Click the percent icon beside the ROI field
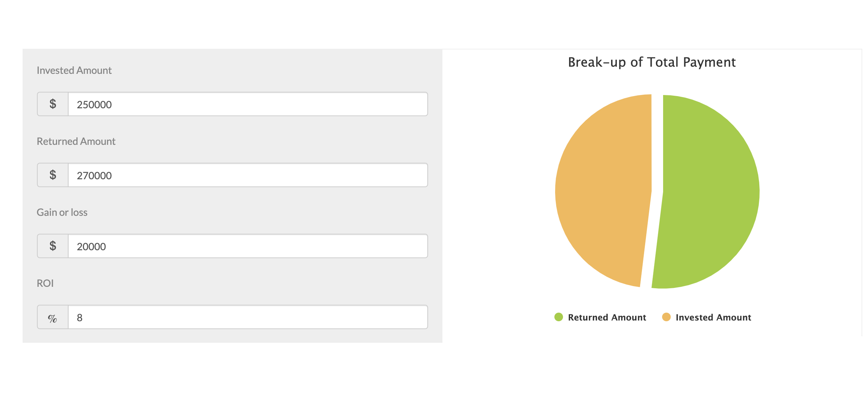 click(53, 317)
